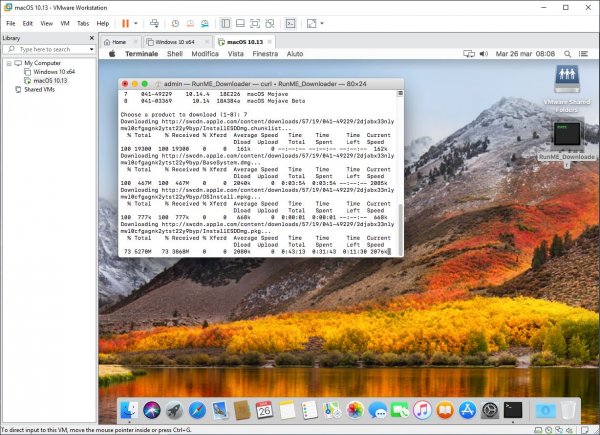Enter full screen mode
This screenshot has width=600, height=435.
click(x=255, y=24)
